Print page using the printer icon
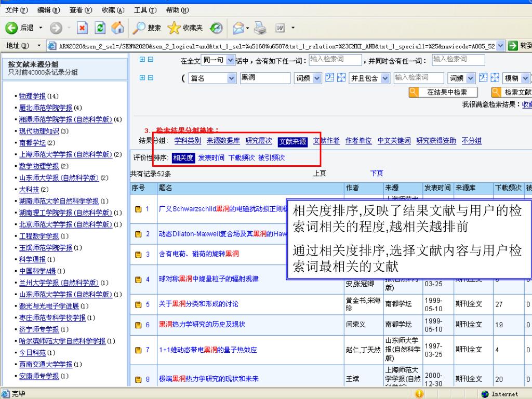Viewport: 532px width, 399px height. tap(260, 28)
